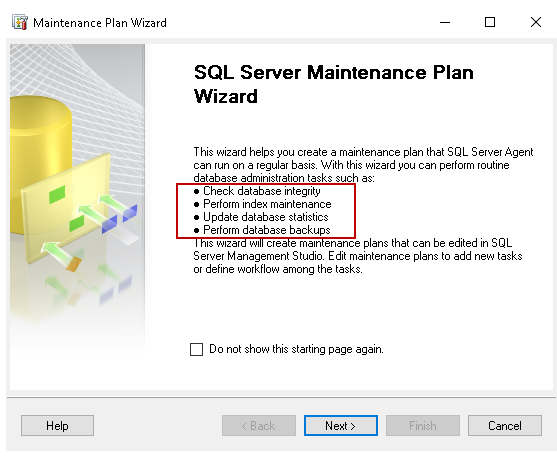Click the Cancel button
Viewport: 557px width, 457px height.
pyautogui.click(x=505, y=425)
